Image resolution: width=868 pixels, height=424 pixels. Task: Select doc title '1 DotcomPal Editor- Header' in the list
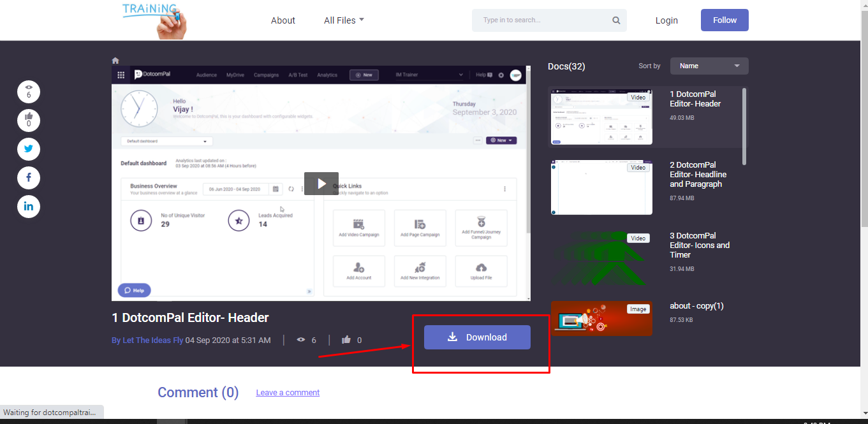[695, 99]
